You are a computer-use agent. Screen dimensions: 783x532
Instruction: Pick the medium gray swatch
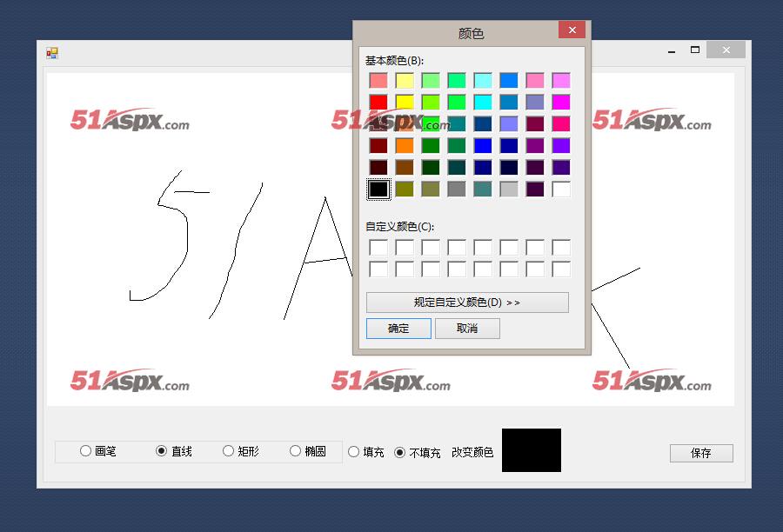pyautogui.click(x=457, y=190)
